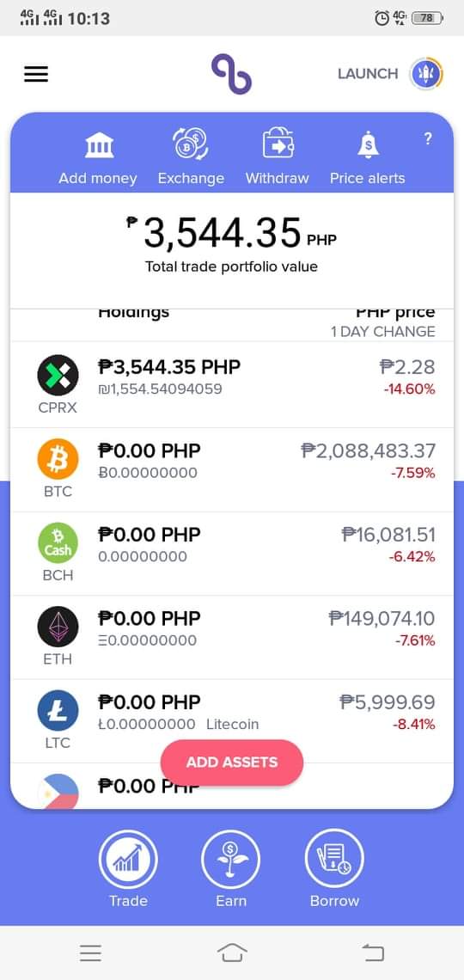Select the Bitcoin BTC icon
This screenshot has width=464, height=980.
pyautogui.click(x=58, y=459)
